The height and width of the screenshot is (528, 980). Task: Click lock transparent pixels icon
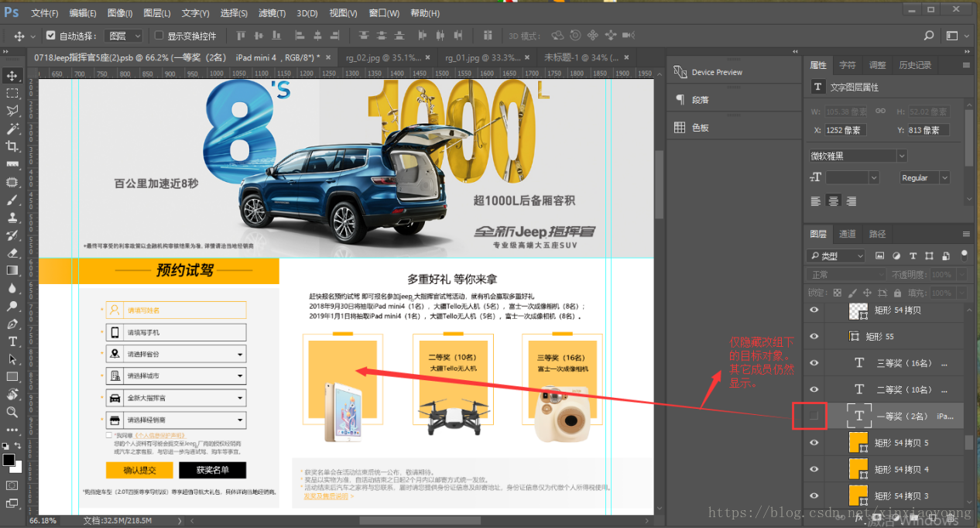pos(837,293)
